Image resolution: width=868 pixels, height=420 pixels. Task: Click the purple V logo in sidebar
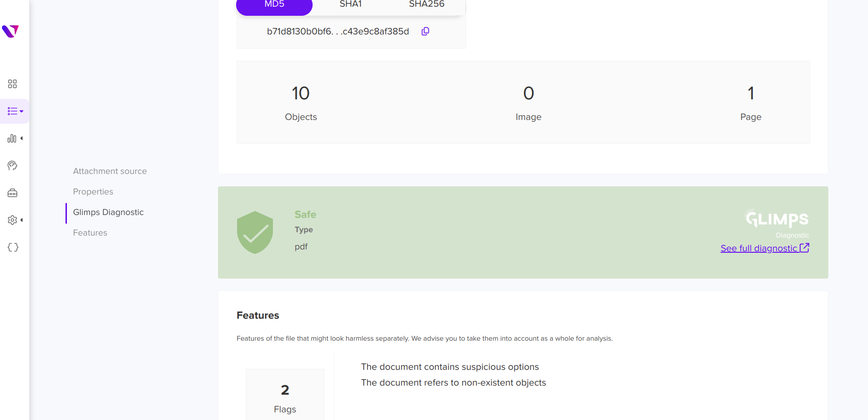(x=10, y=31)
